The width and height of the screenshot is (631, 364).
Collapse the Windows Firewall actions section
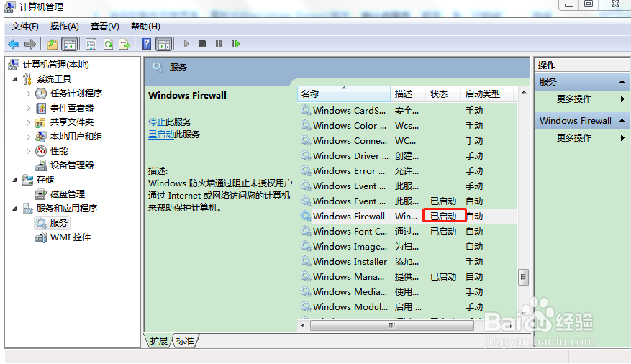coord(622,121)
